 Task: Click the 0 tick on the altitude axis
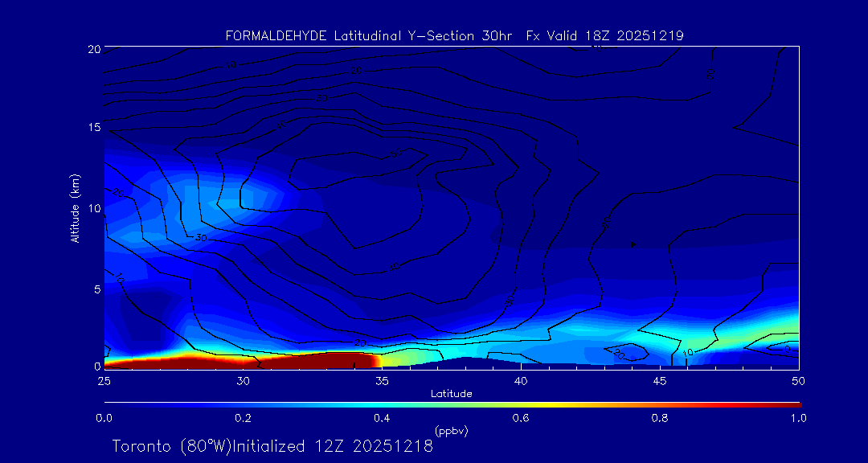coord(97,366)
